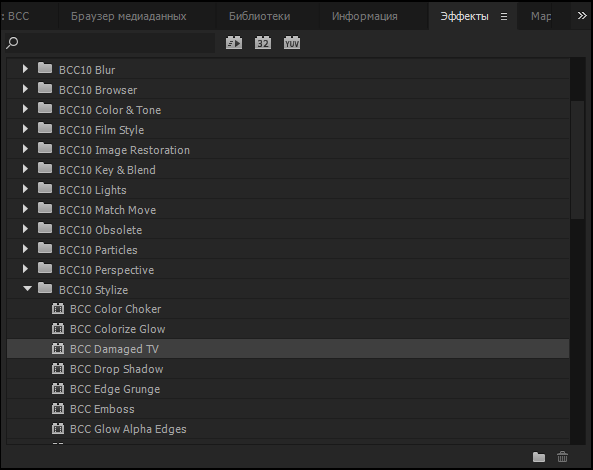The image size is (593, 470).
Task: Click BCC Colorize Glow effect icon
Action: (58, 329)
